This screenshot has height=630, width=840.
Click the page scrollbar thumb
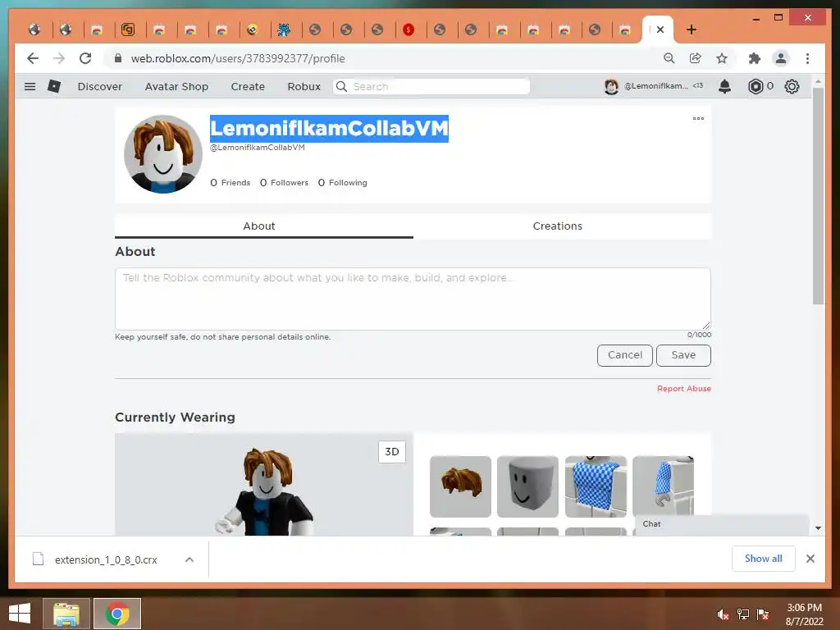click(x=818, y=196)
